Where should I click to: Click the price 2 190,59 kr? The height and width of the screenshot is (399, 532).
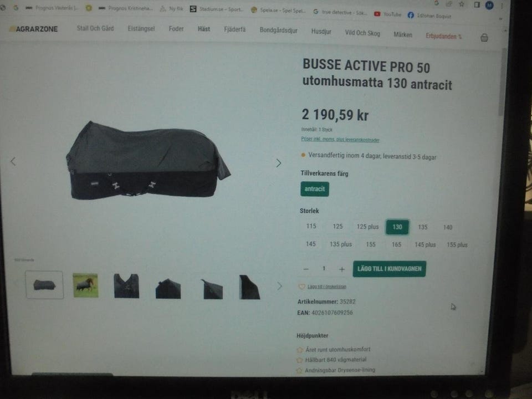click(x=335, y=115)
